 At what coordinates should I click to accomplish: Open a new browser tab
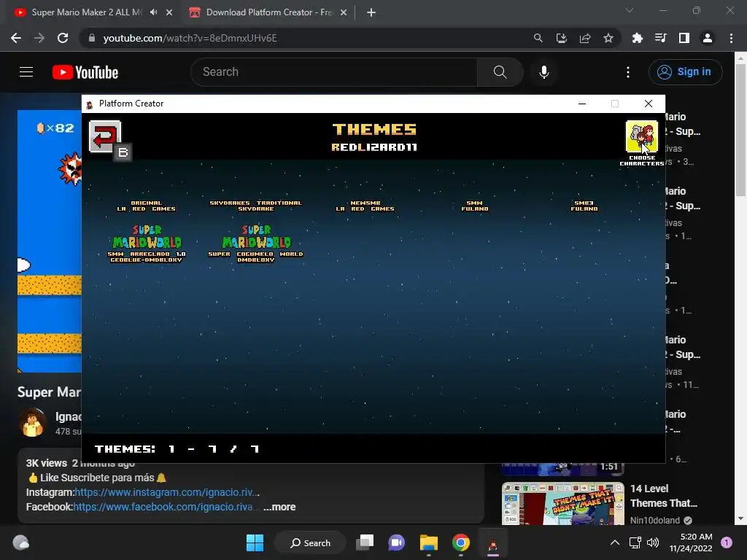point(371,13)
